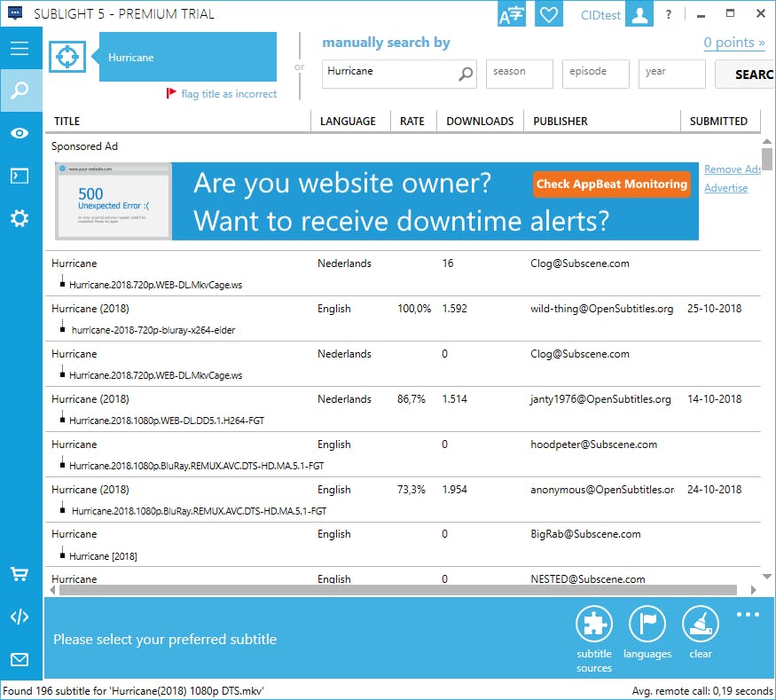
Task: Open settings gear in sidebar
Action: click(20, 218)
